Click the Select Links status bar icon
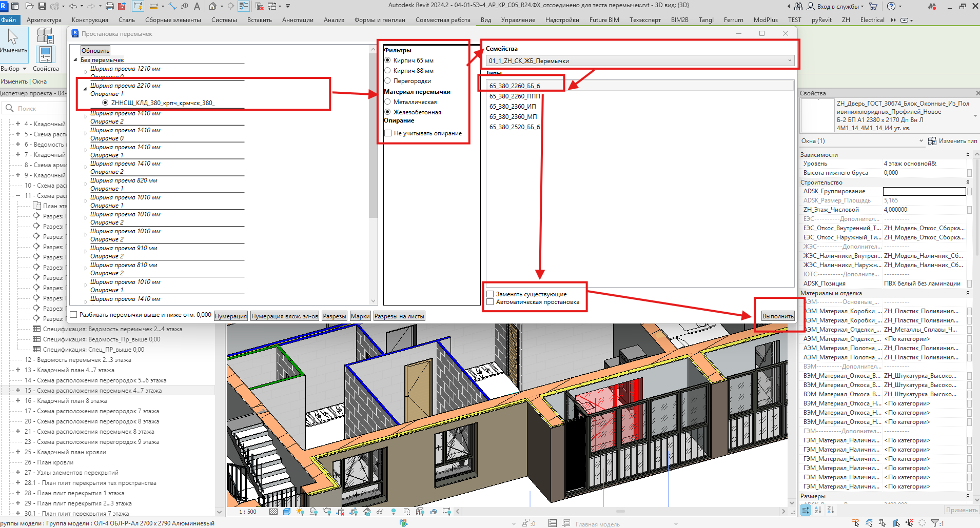The width and height of the screenshot is (980, 528). 855,523
